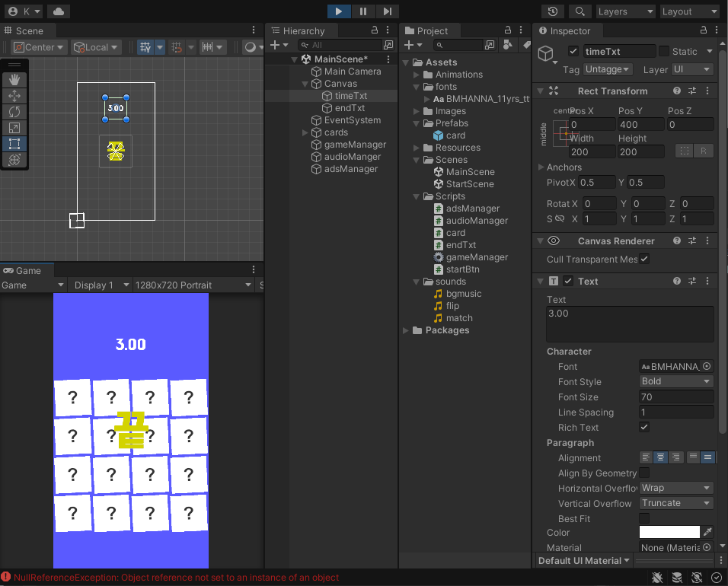Switch to the Game tab
The image size is (728, 586).
[27, 270]
